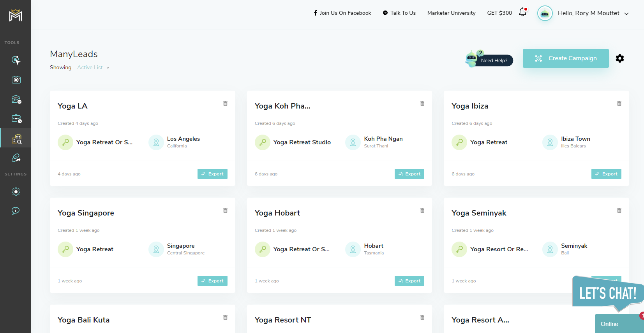This screenshot has width=644, height=333.
Task: Click the Koh Pha Ngan location text
Action: [383, 139]
